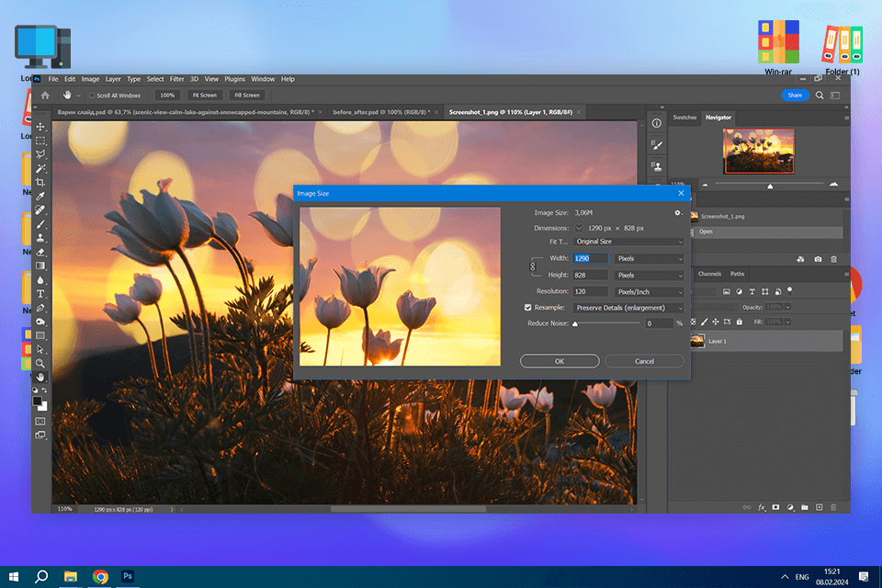Toggle Quick Mask mode icon

point(40,421)
